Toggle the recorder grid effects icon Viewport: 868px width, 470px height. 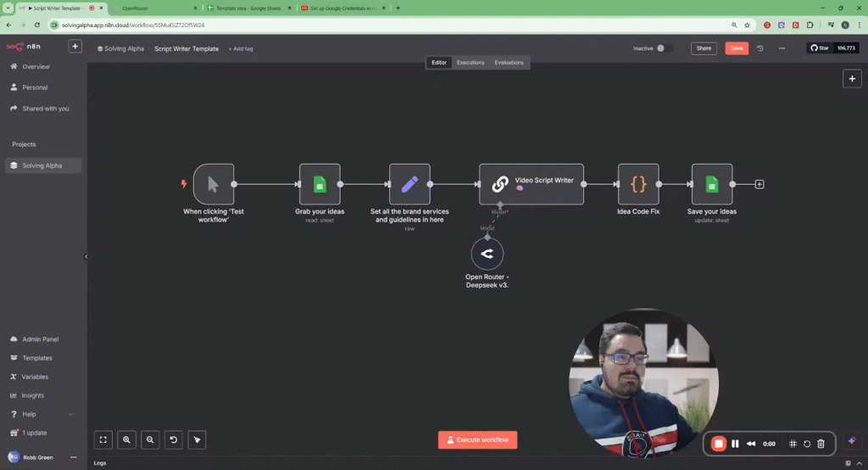tap(793, 444)
